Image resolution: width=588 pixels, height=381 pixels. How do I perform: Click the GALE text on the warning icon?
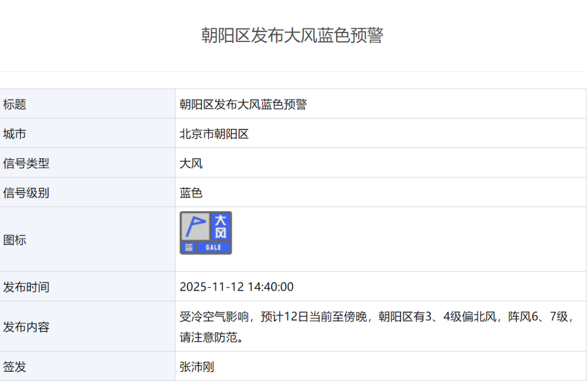click(x=213, y=248)
